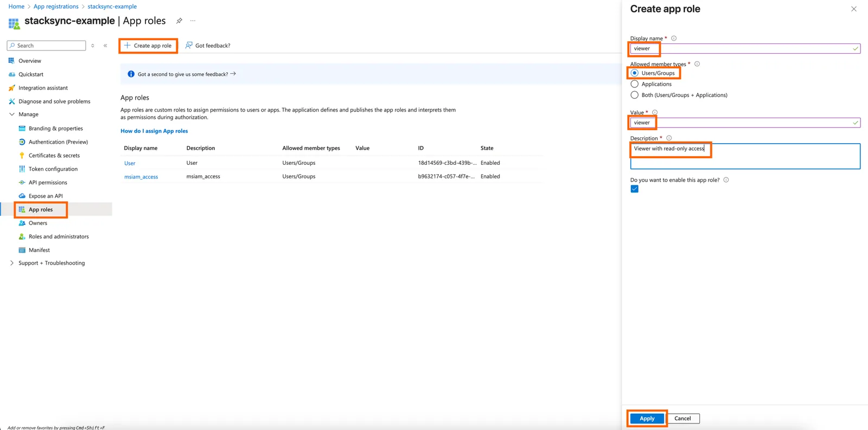Show Allowed member types info tooltip
Image resolution: width=868 pixels, height=430 pixels.
[x=697, y=64]
